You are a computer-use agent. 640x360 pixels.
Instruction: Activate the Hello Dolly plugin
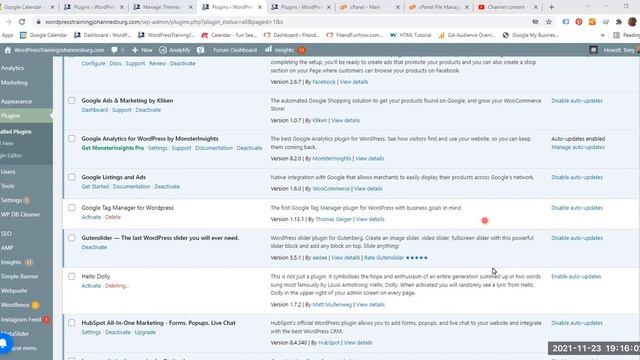pyautogui.click(x=91, y=285)
